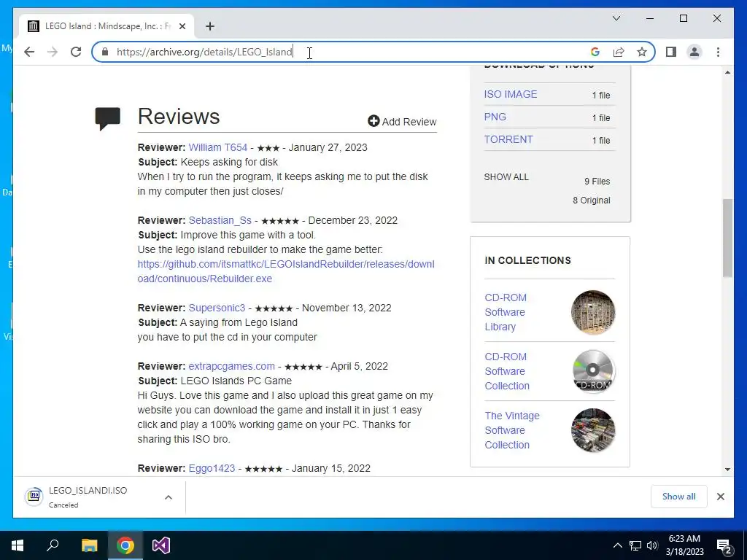Click the Reviews speech bubble icon
The width and height of the screenshot is (747, 560).
[108, 119]
